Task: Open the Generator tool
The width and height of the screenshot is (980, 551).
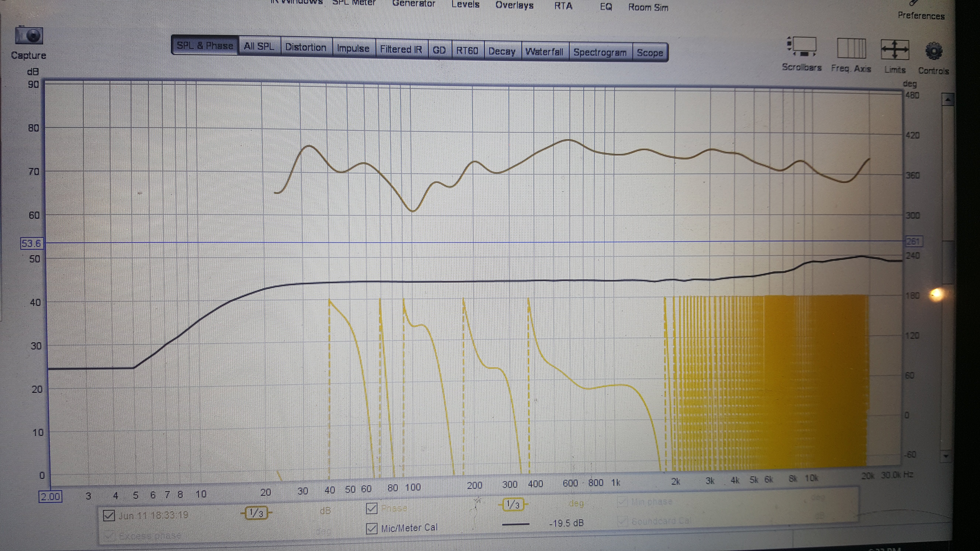Action: [x=414, y=4]
